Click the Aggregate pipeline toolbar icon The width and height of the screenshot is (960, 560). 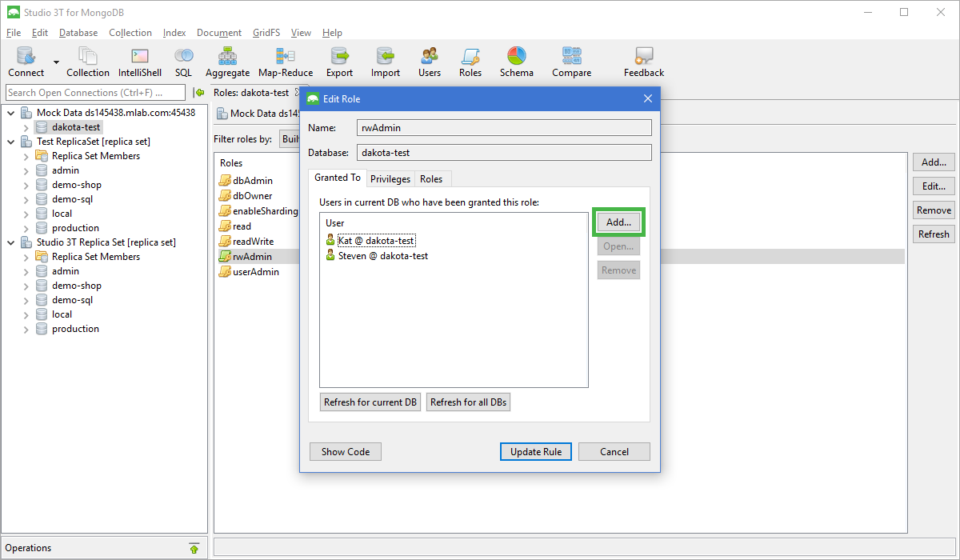coord(227,56)
